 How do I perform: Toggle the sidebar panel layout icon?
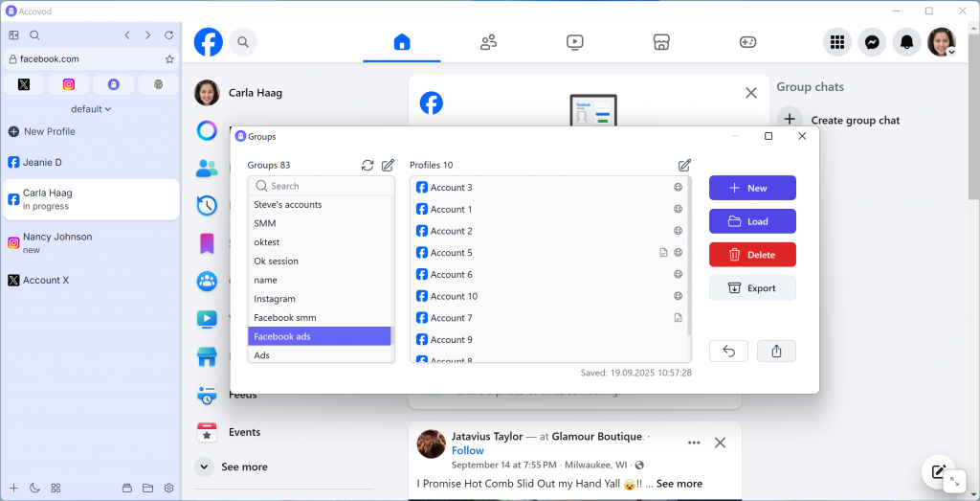click(13, 35)
